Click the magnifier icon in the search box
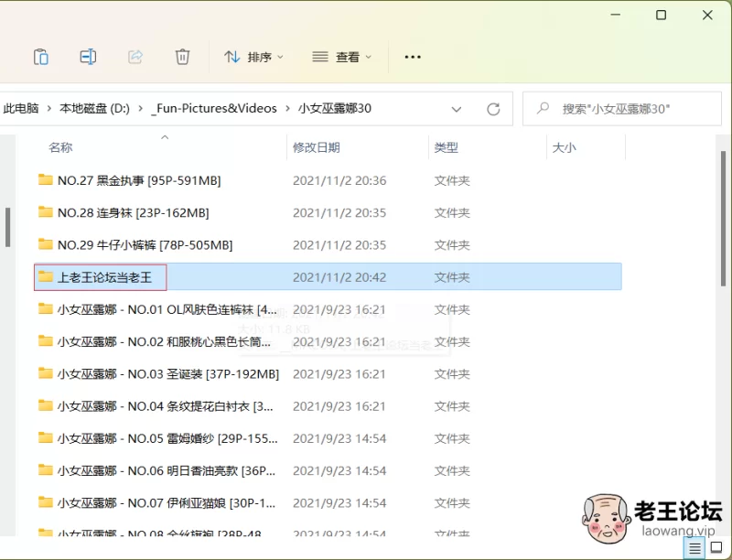Image resolution: width=732 pixels, height=560 pixels. [542, 107]
